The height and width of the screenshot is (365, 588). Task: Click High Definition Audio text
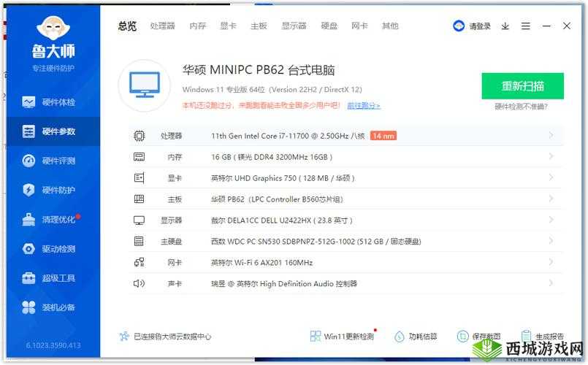283,284
